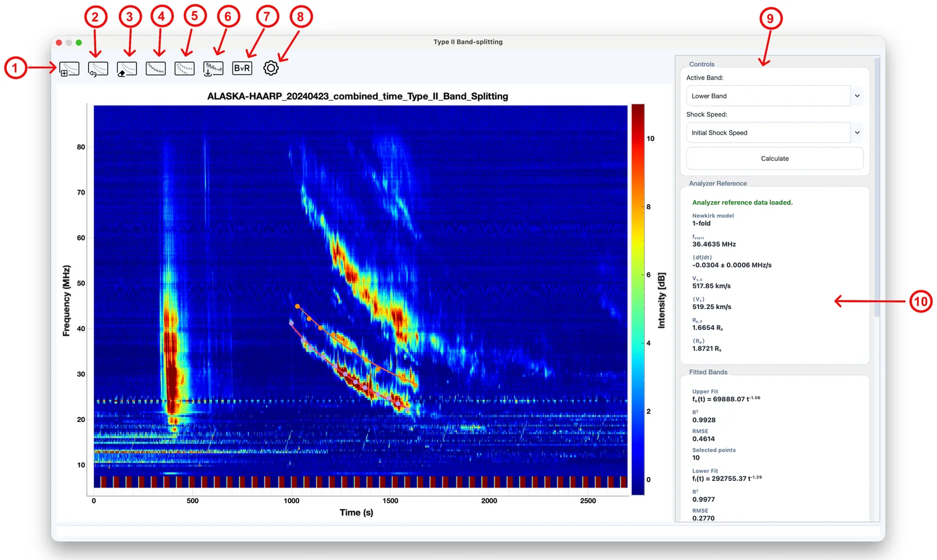The width and height of the screenshot is (937, 560).
Task: Expand the Active Band chevron arrow
Action: pyautogui.click(x=857, y=96)
